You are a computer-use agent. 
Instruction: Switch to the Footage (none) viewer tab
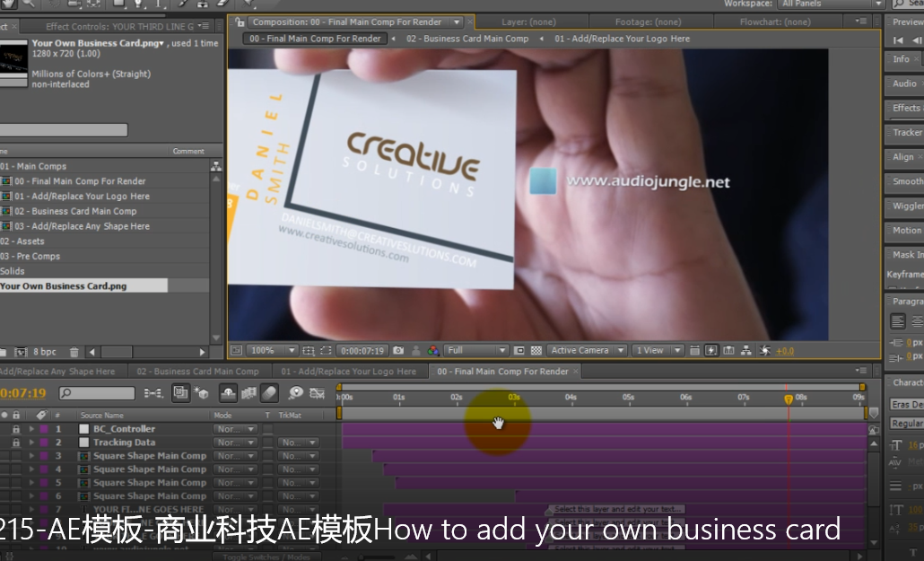coord(649,22)
